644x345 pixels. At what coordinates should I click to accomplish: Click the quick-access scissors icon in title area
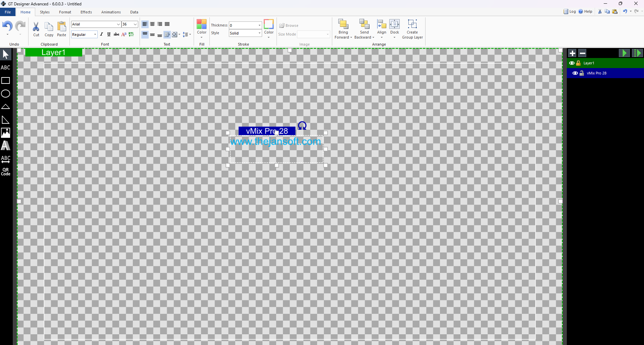coord(600,11)
